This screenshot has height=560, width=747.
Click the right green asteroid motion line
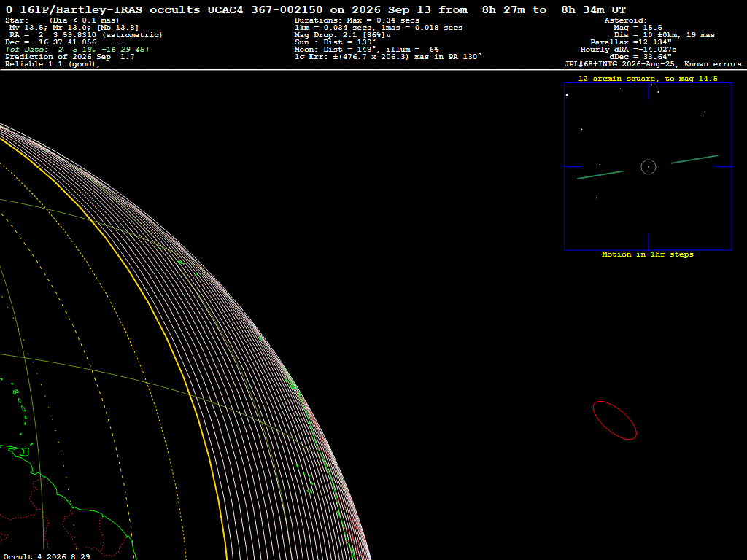pos(694,160)
